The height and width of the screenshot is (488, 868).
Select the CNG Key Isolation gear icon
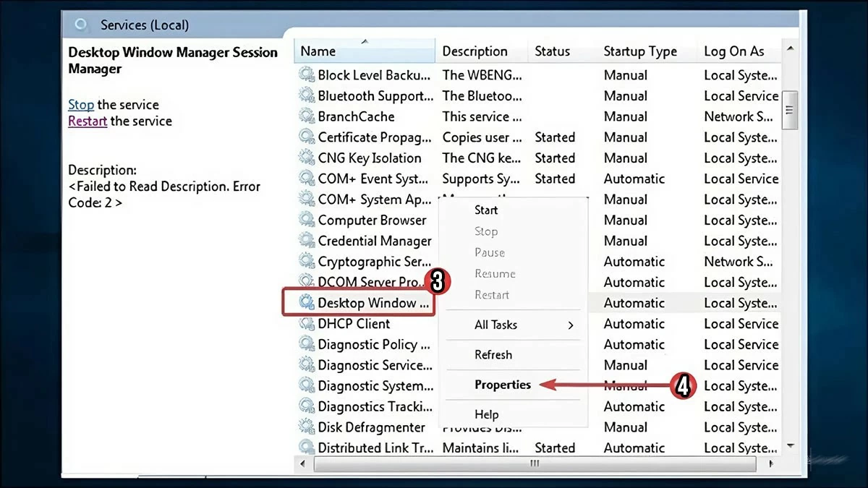(307, 158)
